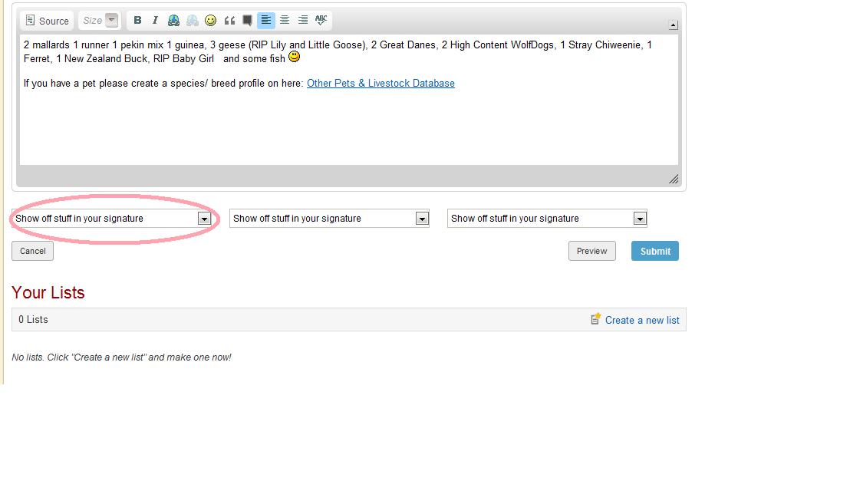Select left text alignment
The width and height of the screenshot is (850, 504).
pos(265,21)
